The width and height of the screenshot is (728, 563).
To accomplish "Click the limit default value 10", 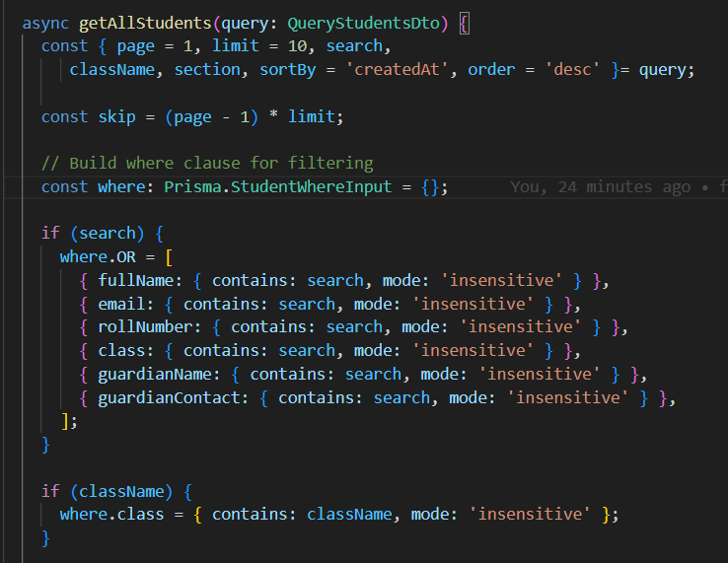I will pyautogui.click(x=297, y=46).
